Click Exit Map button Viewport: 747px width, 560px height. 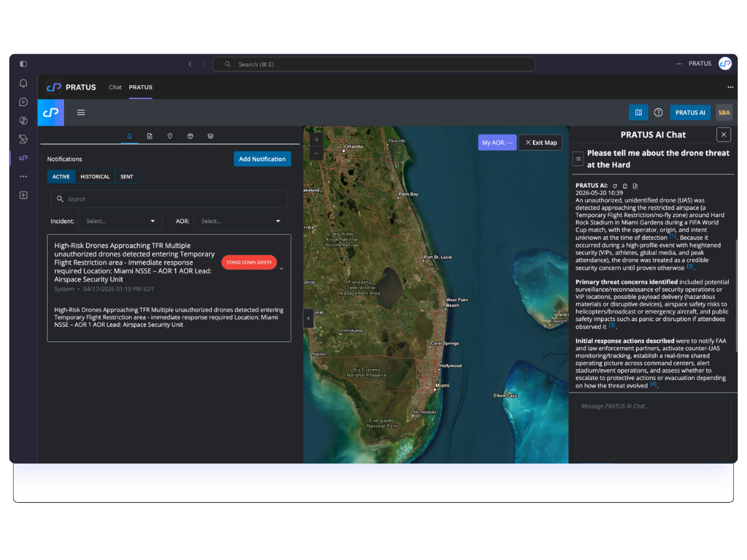point(541,142)
